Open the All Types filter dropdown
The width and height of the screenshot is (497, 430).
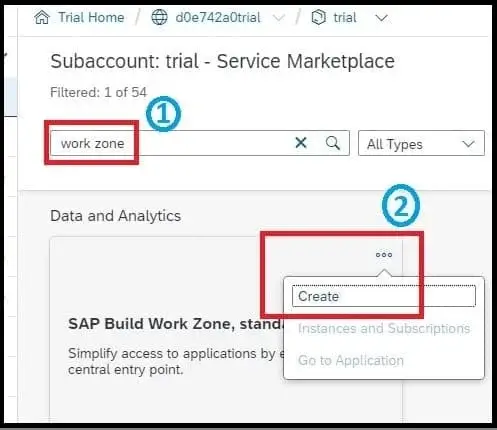coord(421,143)
